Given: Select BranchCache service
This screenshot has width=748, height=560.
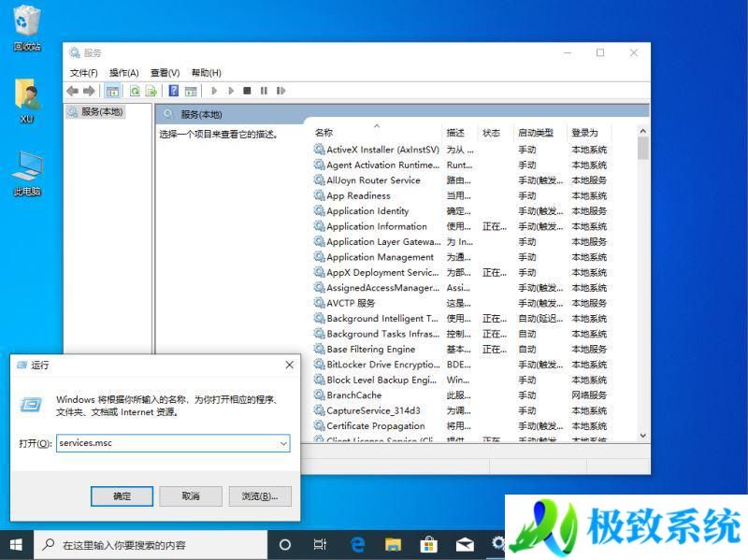Looking at the screenshot, I should tap(460, 395).
